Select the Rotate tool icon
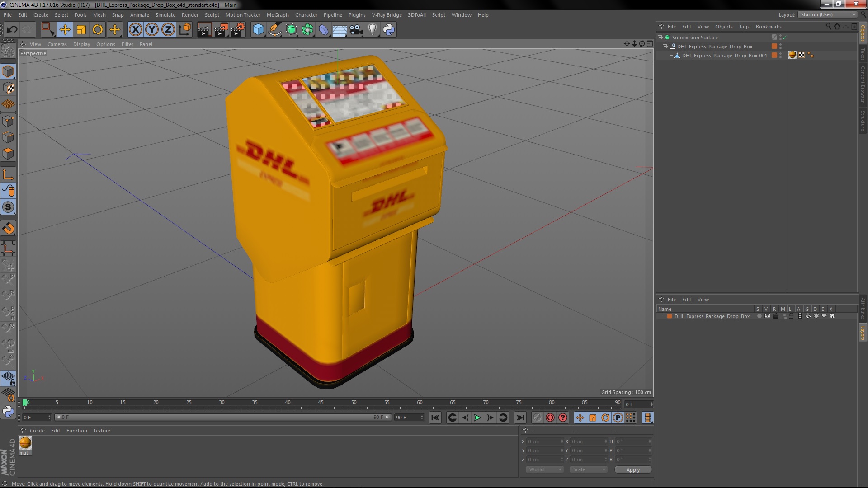 [x=98, y=30]
